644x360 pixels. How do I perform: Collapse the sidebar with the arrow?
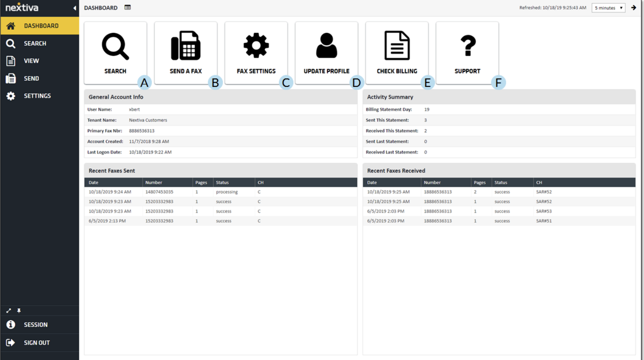[74, 8]
